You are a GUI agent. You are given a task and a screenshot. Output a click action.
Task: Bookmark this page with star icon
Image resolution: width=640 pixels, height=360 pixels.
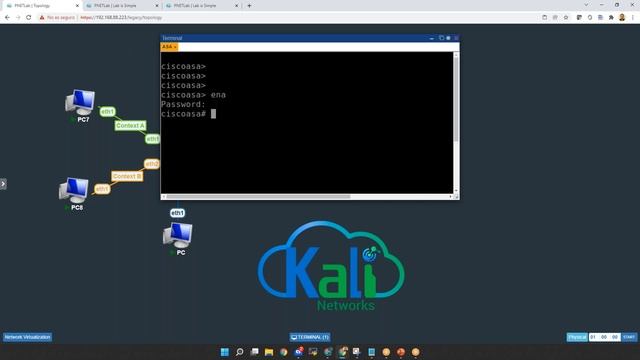566,18
